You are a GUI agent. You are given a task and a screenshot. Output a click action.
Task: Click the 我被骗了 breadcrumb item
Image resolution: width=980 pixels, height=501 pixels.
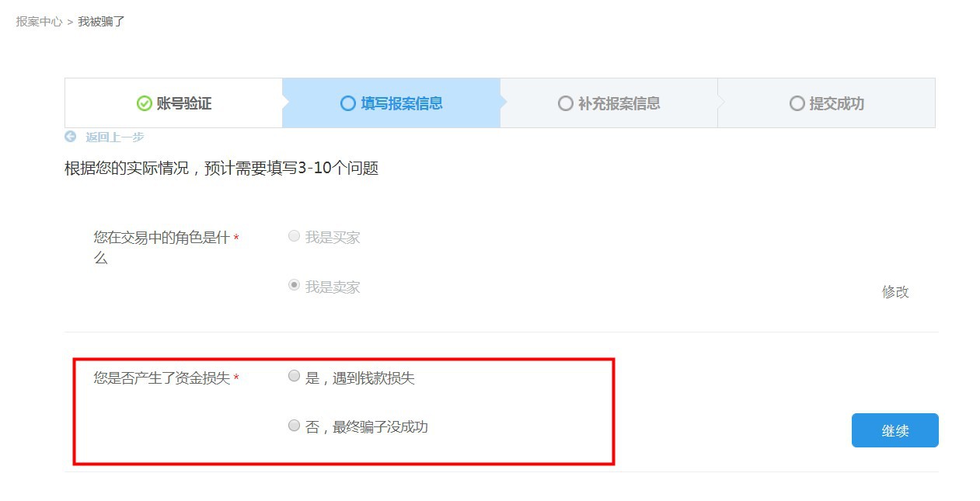pos(101,22)
